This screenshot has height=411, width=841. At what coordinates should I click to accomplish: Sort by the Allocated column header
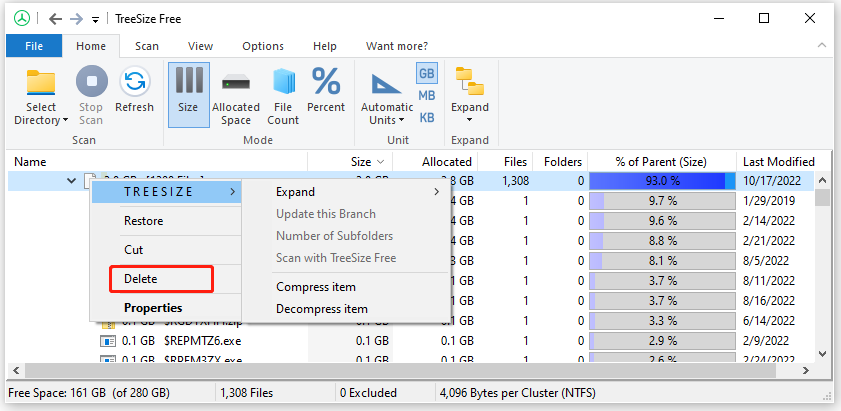(x=435, y=162)
